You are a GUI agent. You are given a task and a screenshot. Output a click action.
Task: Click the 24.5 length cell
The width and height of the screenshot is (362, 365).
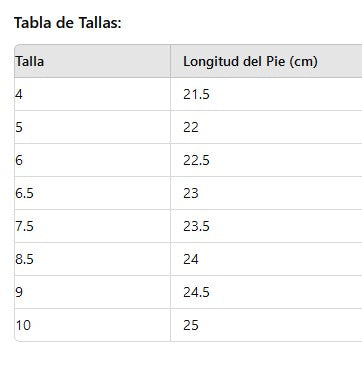(266, 292)
